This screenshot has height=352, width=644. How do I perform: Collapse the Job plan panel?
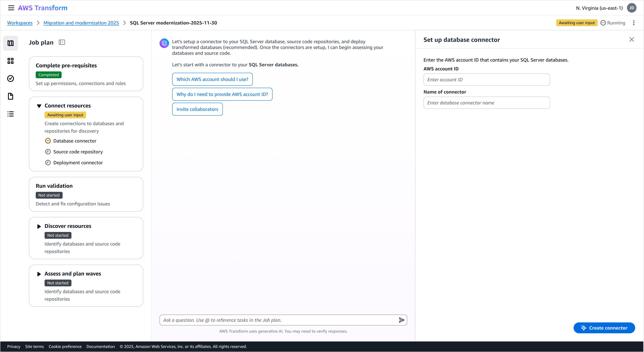click(62, 42)
